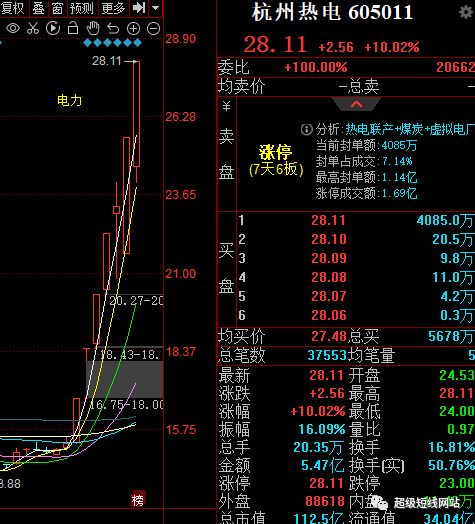Image resolution: width=475 pixels, height=524 pixels.
Task: Select buy level 2 price 28.10
Action: 329,239
